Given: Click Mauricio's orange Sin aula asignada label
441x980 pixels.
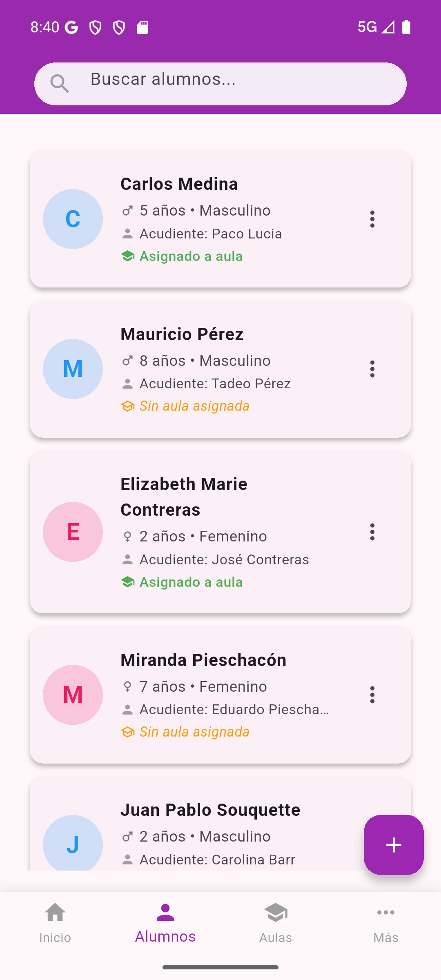Looking at the screenshot, I should click(x=194, y=406).
